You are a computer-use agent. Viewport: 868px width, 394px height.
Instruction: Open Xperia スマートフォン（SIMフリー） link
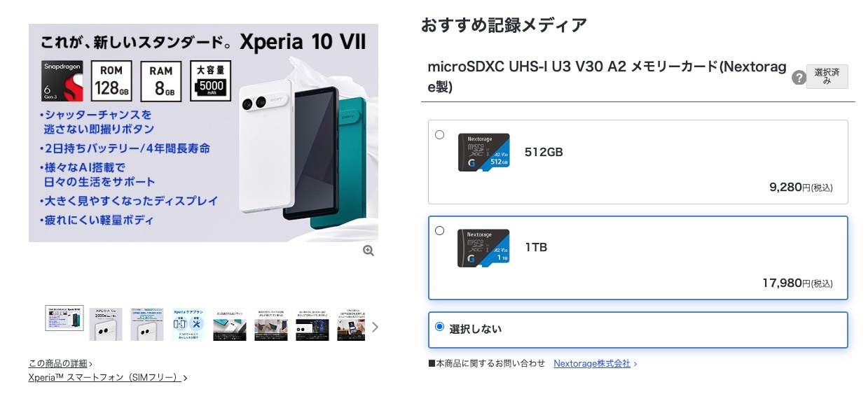coord(105,377)
